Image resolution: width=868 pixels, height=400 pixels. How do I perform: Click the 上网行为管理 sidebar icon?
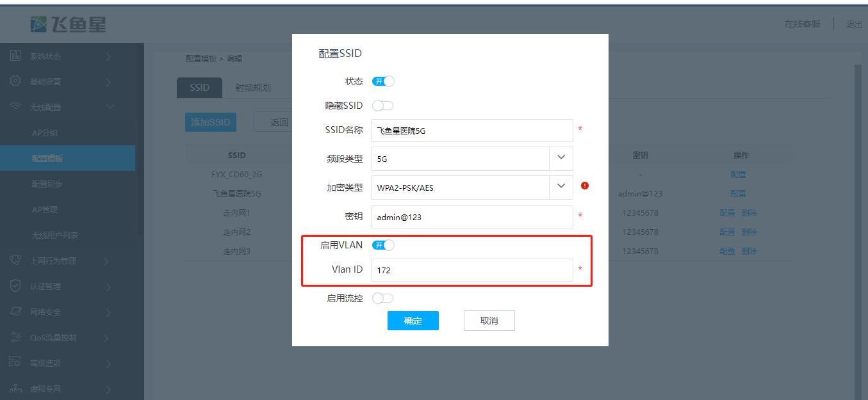click(15, 260)
